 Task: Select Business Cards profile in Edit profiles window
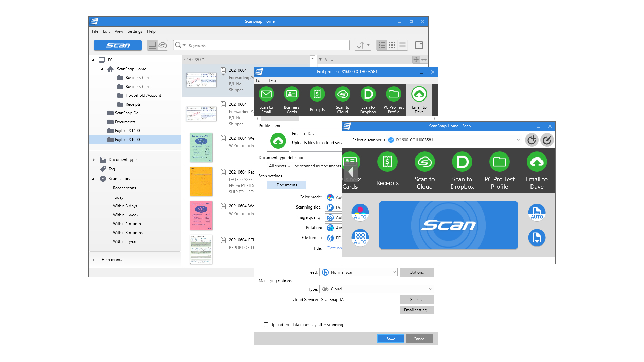coord(292,100)
